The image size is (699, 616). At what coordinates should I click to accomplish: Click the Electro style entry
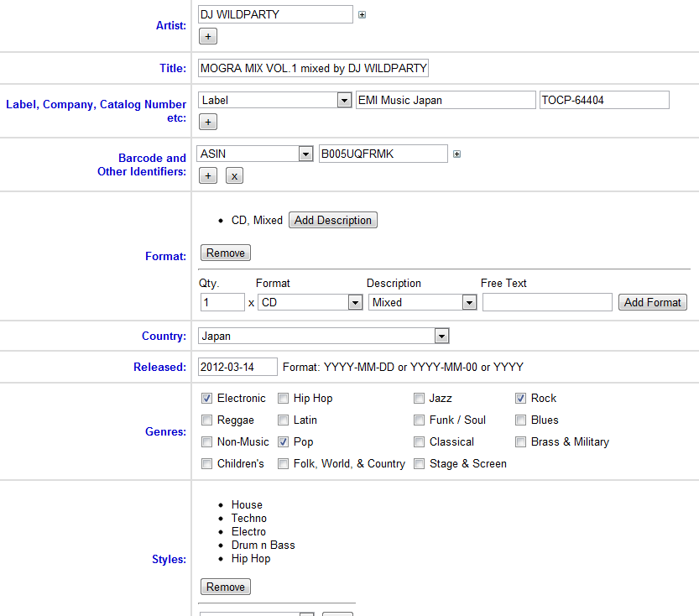tap(248, 531)
